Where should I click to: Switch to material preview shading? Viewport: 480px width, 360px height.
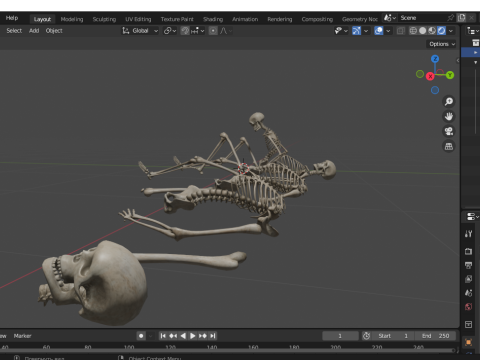coord(432,31)
